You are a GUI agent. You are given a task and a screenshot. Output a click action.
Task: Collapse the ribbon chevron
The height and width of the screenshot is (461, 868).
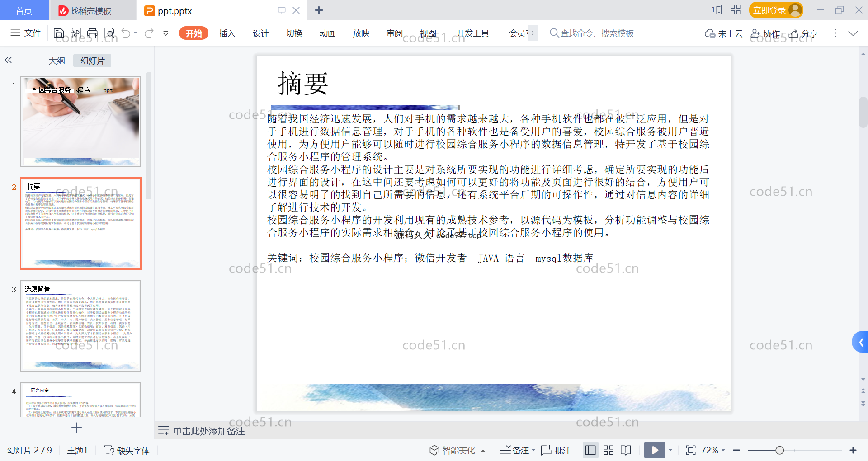click(x=853, y=33)
